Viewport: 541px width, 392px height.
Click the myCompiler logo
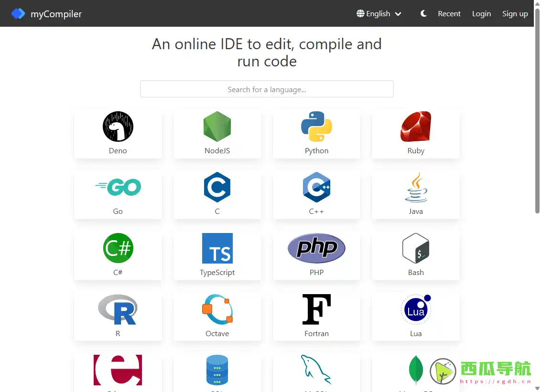pos(46,13)
